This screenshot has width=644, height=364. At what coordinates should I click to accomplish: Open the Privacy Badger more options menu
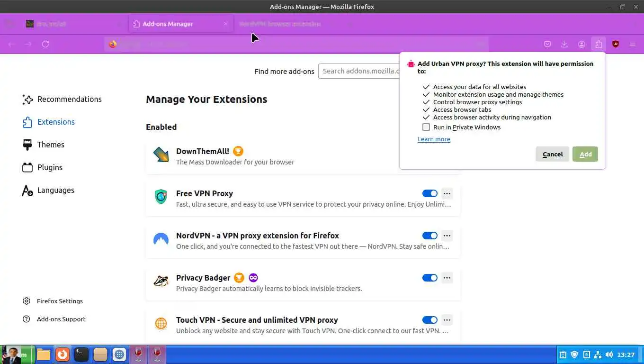pyautogui.click(x=447, y=278)
